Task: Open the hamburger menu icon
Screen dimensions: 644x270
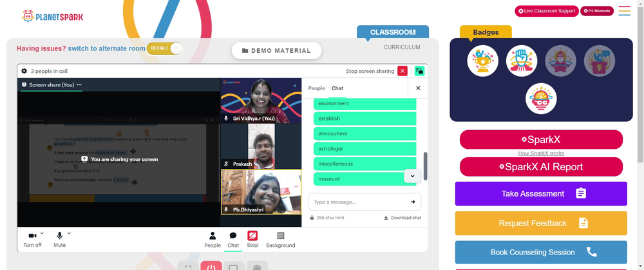Action: click(x=624, y=11)
